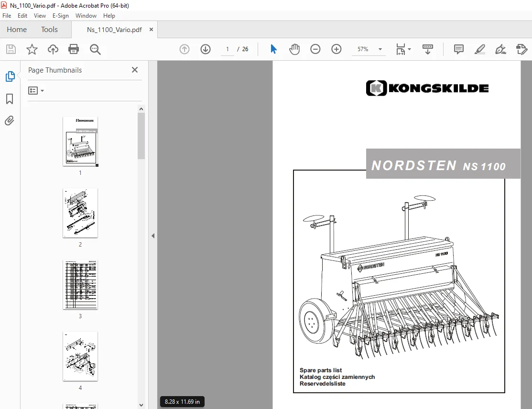Go to next page arrow icon
Image resolution: width=532 pixels, height=409 pixels.
click(x=206, y=49)
